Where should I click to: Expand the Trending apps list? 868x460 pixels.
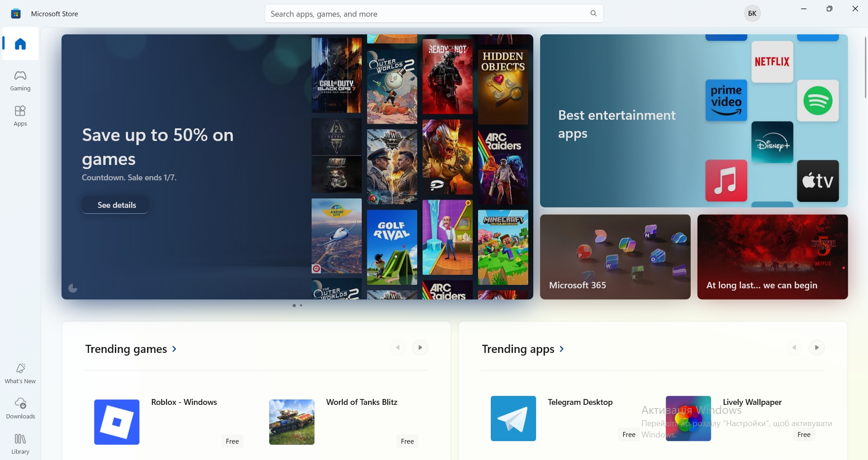(x=523, y=349)
